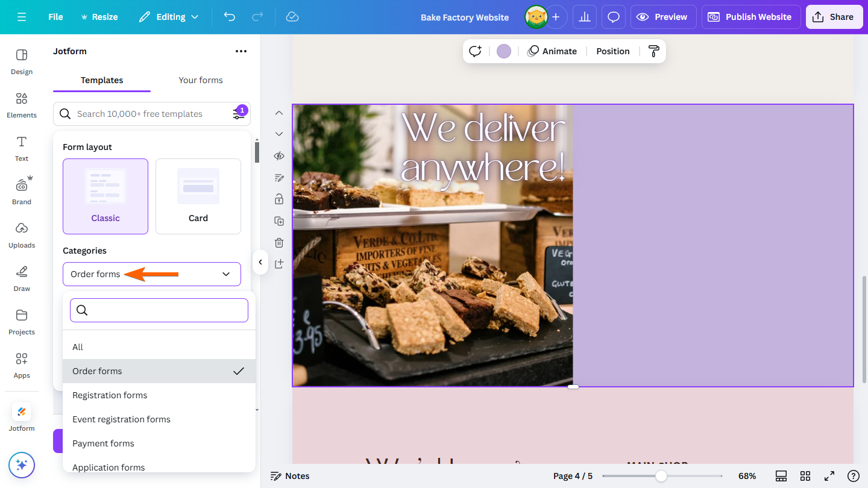Open the File menu
Screen dimensions: 868x488
(55, 17)
